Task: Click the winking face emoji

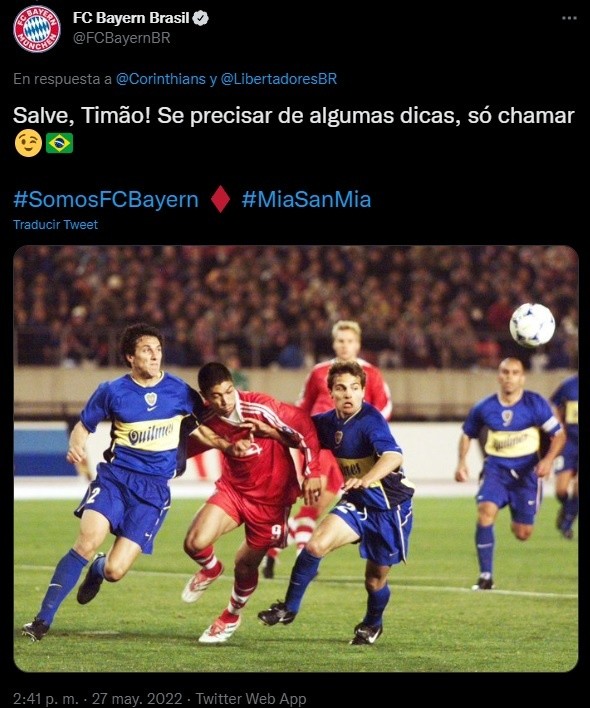Action: pyautogui.click(x=28, y=144)
